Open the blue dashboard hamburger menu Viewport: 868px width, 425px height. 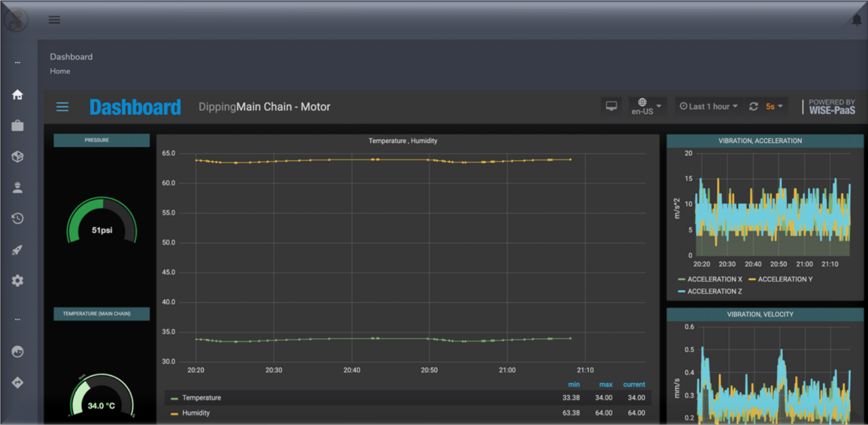[63, 107]
